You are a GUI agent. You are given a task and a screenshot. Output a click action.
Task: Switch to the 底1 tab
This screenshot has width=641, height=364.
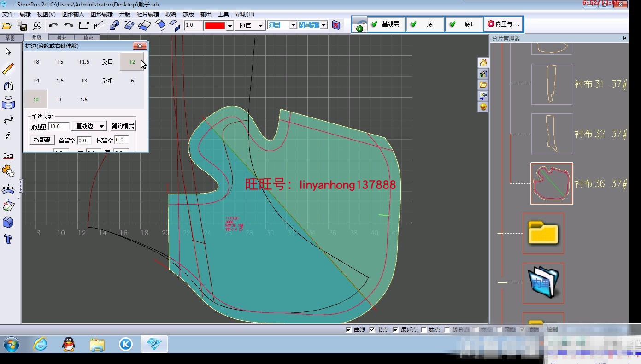pos(465,24)
